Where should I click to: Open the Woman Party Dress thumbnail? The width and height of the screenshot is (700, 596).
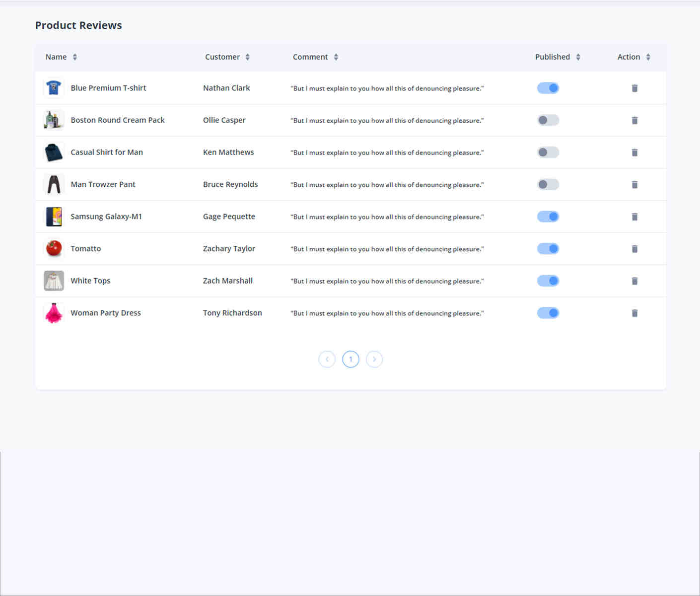(54, 313)
